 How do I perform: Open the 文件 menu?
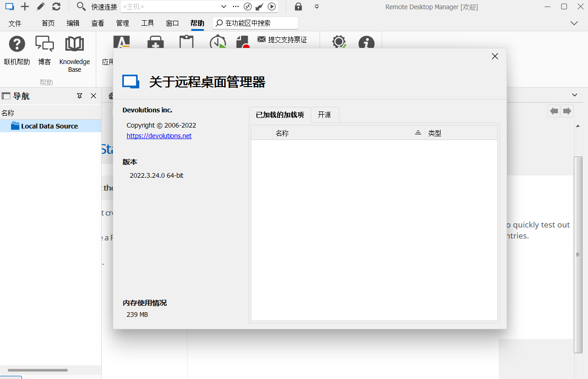(15, 23)
